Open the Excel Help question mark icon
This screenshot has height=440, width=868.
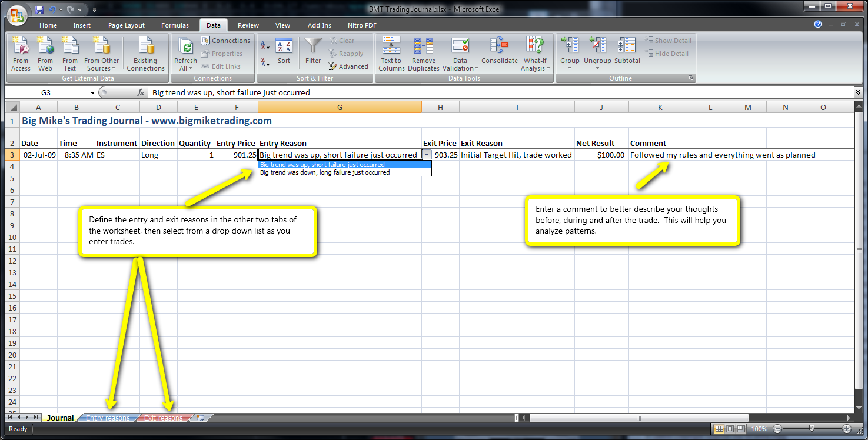[818, 25]
